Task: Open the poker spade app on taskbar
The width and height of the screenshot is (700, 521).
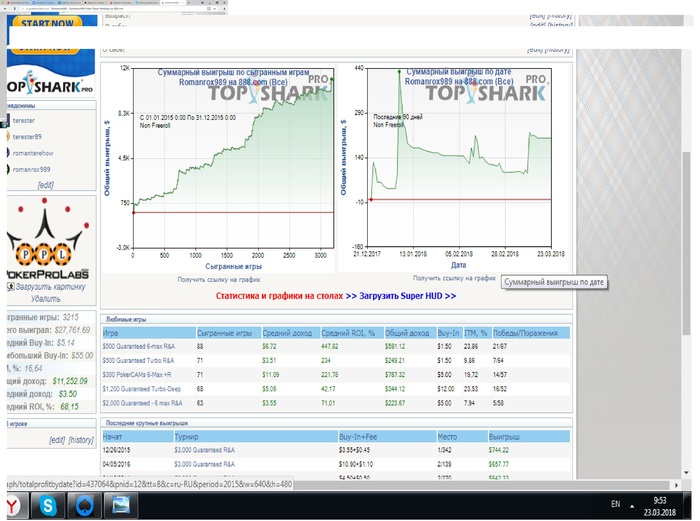Action: pyautogui.click(x=84, y=505)
